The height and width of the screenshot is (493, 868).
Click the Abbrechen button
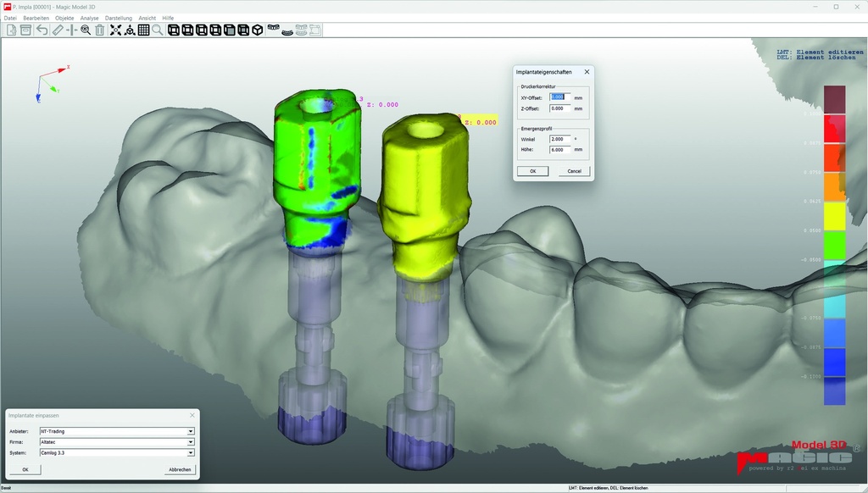180,469
